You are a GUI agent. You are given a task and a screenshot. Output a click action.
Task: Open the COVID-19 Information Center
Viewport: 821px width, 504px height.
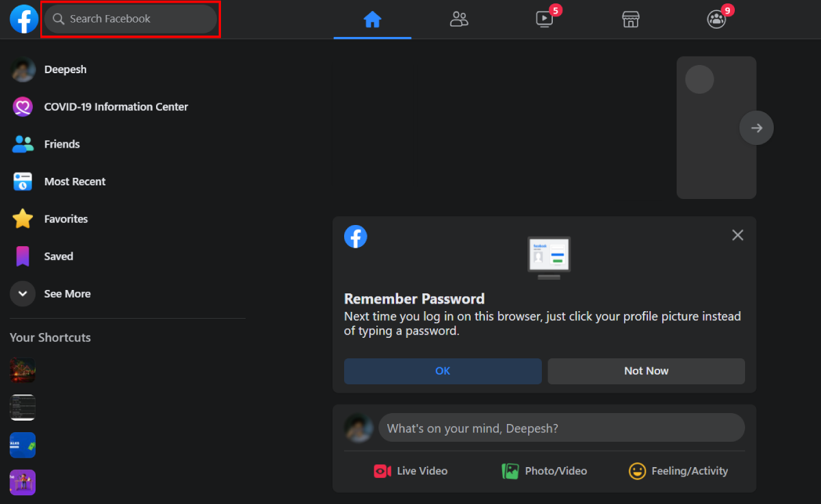[116, 107]
